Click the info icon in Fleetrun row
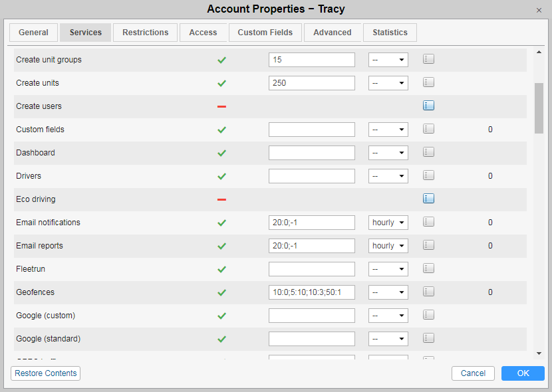This screenshot has height=392, width=552. (x=428, y=268)
